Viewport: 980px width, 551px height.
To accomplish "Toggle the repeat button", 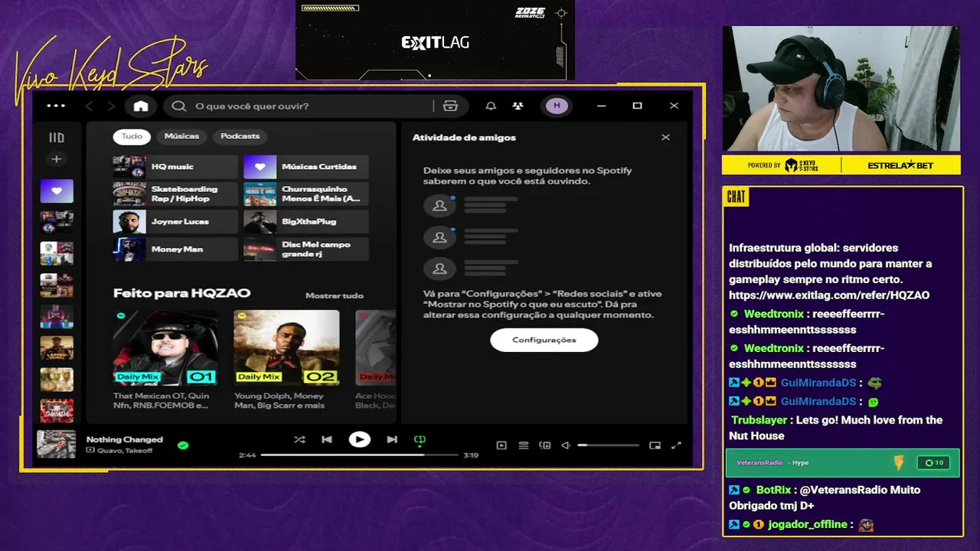I will point(420,440).
